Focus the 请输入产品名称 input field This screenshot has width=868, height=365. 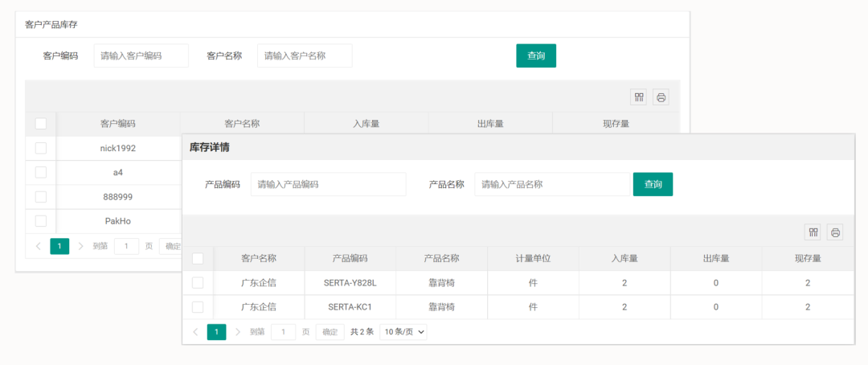point(552,184)
